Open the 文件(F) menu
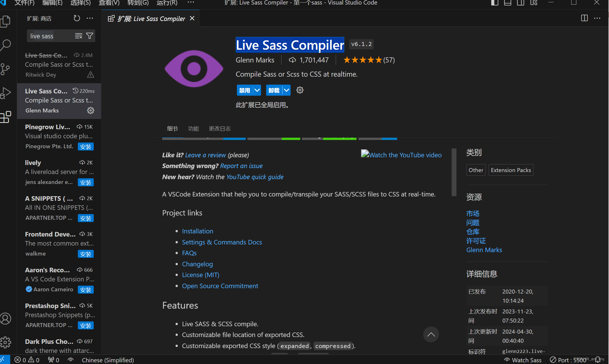Image resolution: width=609 pixels, height=364 pixels. coord(24,3)
